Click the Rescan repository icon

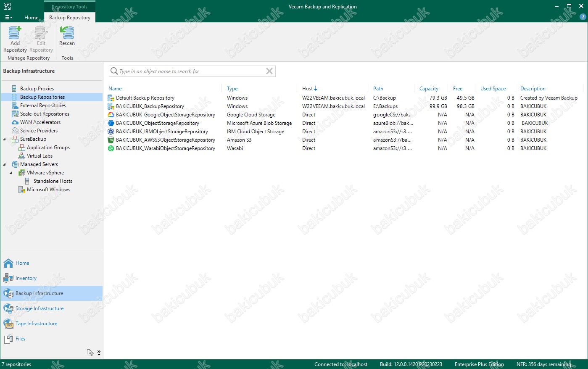coord(67,33)
